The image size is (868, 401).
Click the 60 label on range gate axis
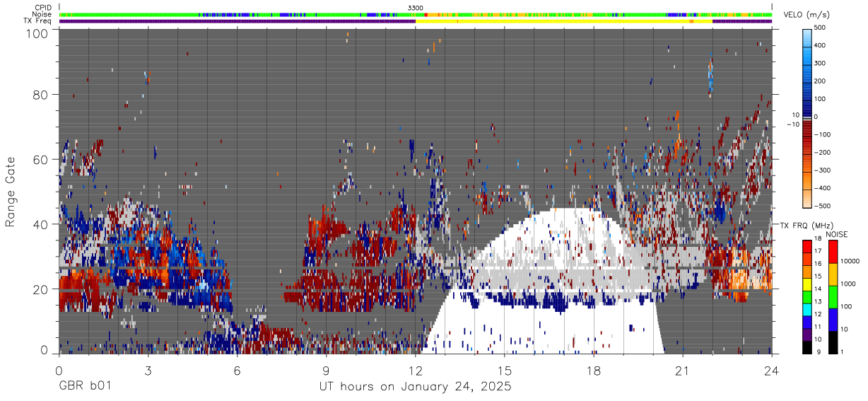[x=42, y=160]
